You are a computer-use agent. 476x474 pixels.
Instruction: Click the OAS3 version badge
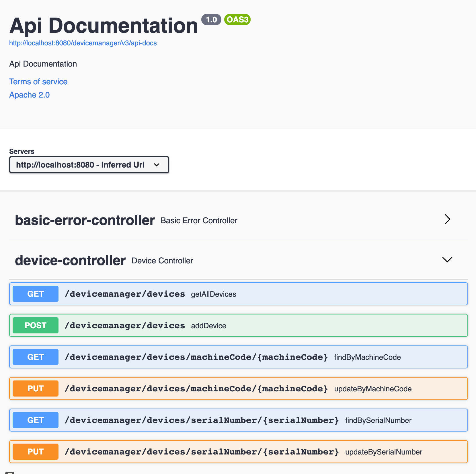[x=237, y=20]
